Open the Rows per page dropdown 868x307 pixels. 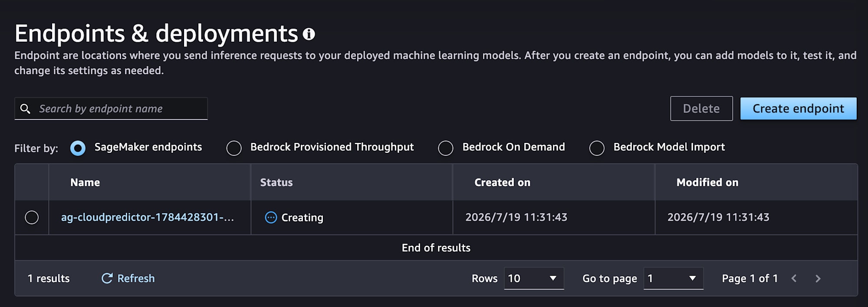534,278
